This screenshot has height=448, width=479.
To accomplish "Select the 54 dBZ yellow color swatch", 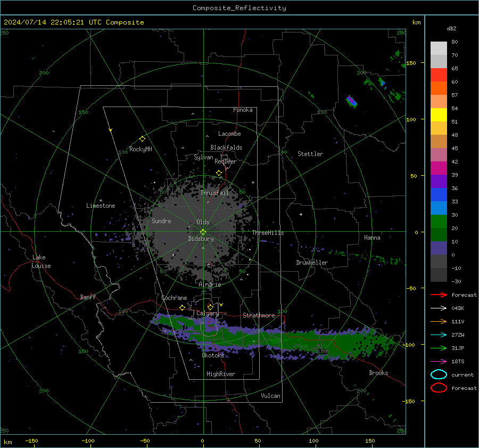I will 439,115.
